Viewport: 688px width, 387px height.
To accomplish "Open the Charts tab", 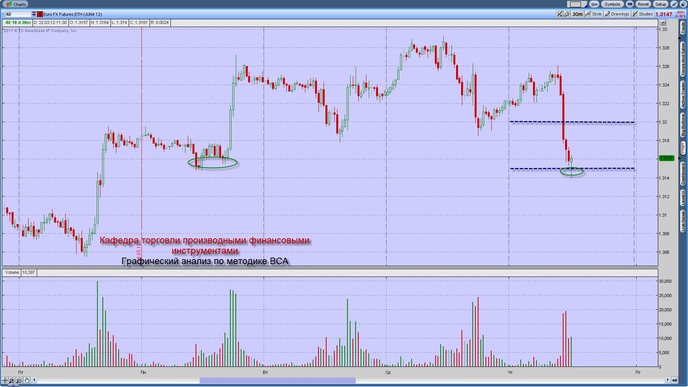I will (15, 4).
